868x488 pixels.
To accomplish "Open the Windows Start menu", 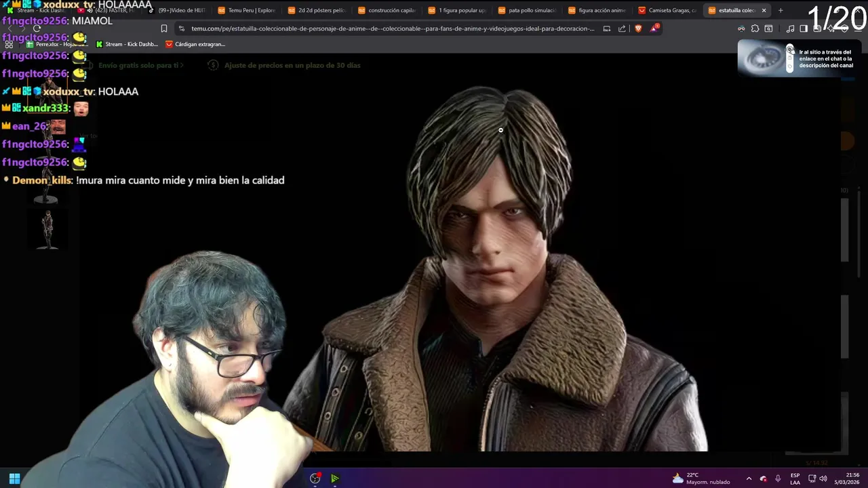I will click(14, 479).
